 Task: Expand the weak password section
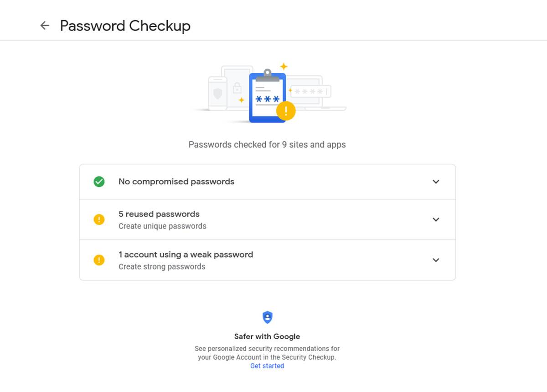[436, 260]
